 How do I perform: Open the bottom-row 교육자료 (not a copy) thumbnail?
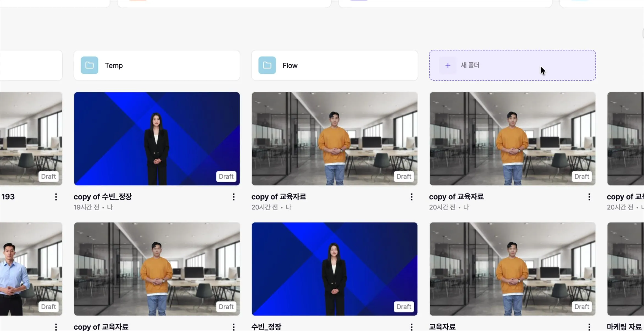pyautogui.click(x=512, y=269)
